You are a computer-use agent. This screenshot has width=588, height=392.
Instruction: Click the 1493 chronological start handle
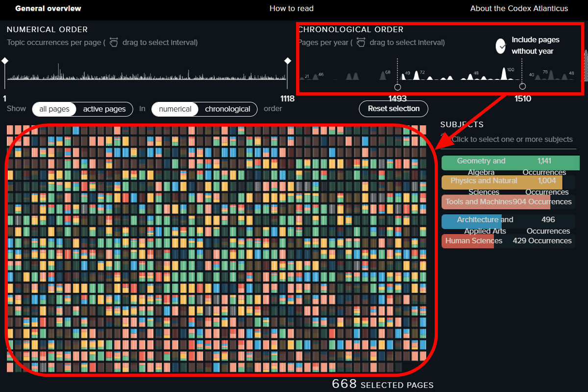(397, 87)
